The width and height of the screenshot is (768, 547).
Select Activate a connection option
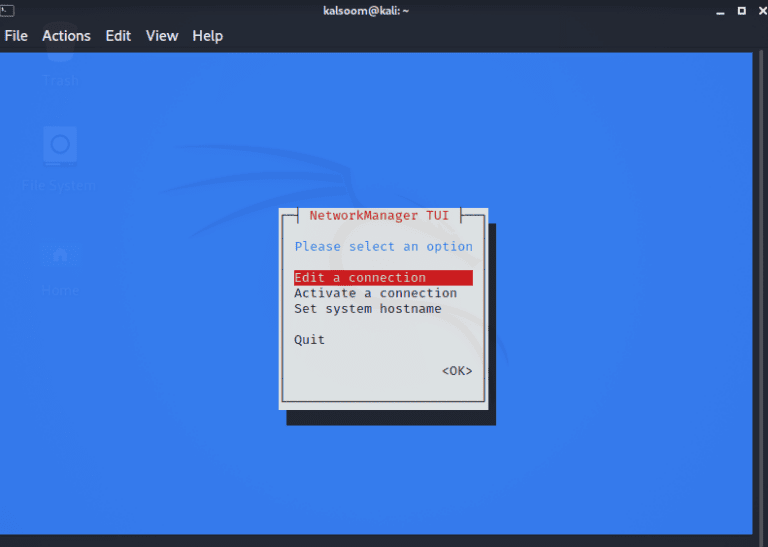(376, 293)
